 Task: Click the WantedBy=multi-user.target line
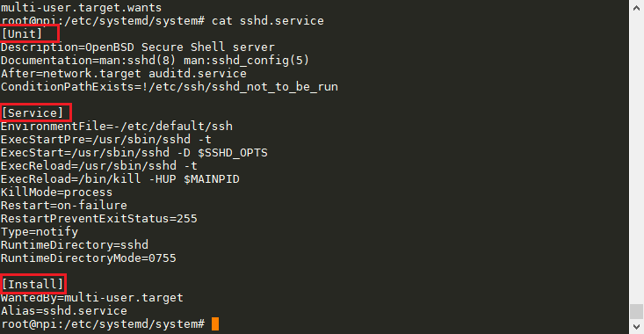[92, 297]
